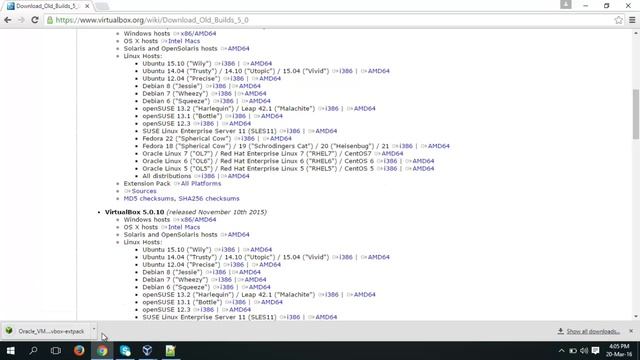
Task: Expand the dropdown arrow beside the vbox-extpack download
Action: tap(94, 329)
